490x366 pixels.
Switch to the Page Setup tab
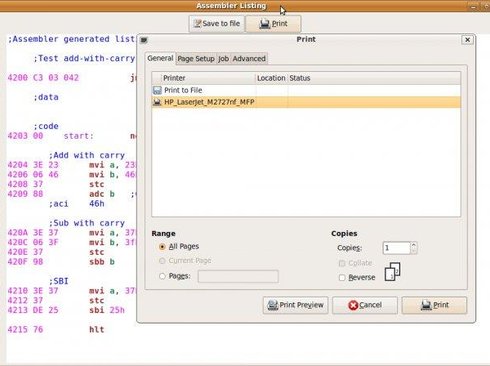click(196, 59)
